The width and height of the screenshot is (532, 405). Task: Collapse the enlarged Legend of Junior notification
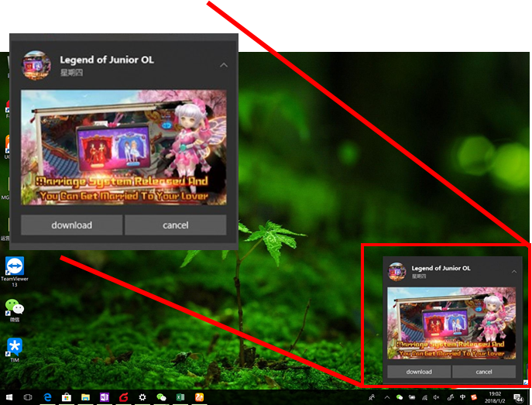(x=224, y=65)
